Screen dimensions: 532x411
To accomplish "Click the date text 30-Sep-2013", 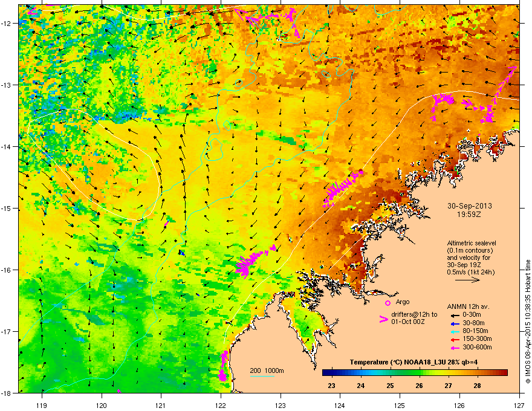I will pyautogui.click(x=469, y=206).
